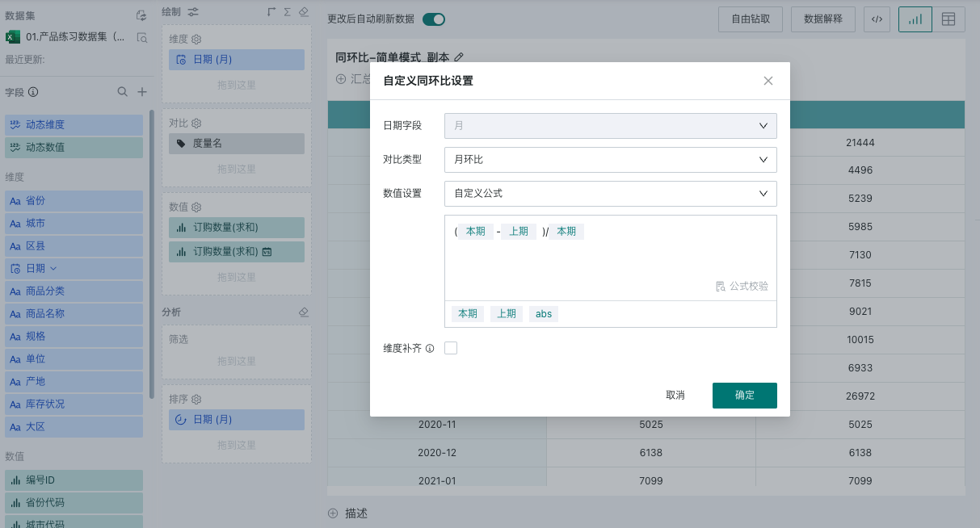The height and width of the screenshot is (528, 980).
Task: Click the eraser icon beside 分析
Action: pos(304,312)
